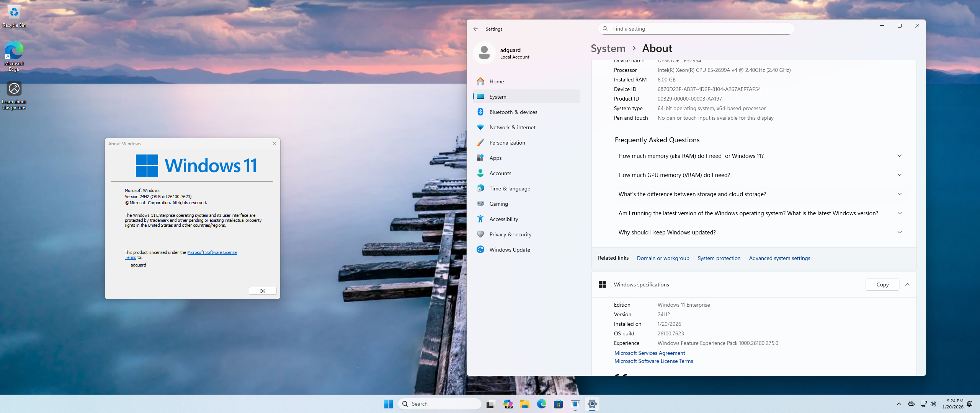Open the Advanced system settings link
The image size is (980, 413).
coord(779,258)
